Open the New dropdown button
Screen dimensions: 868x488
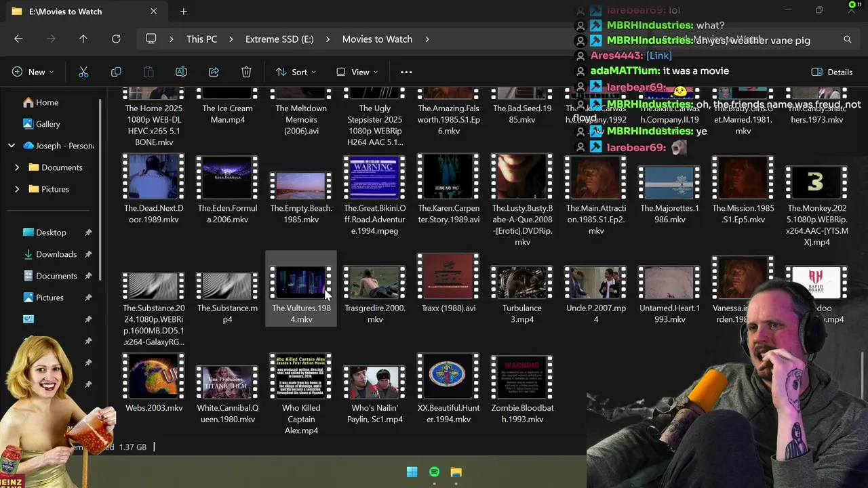33,72
